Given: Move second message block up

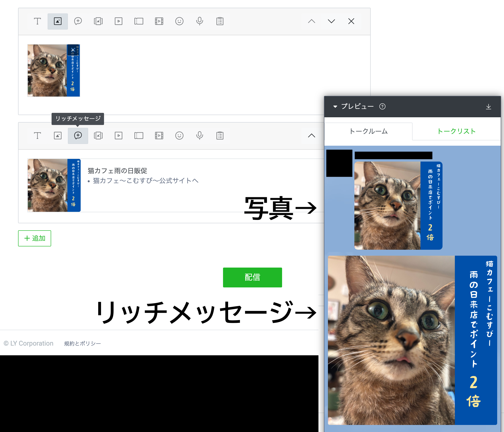Looking at the screenshot, I should tap(312, 136).
